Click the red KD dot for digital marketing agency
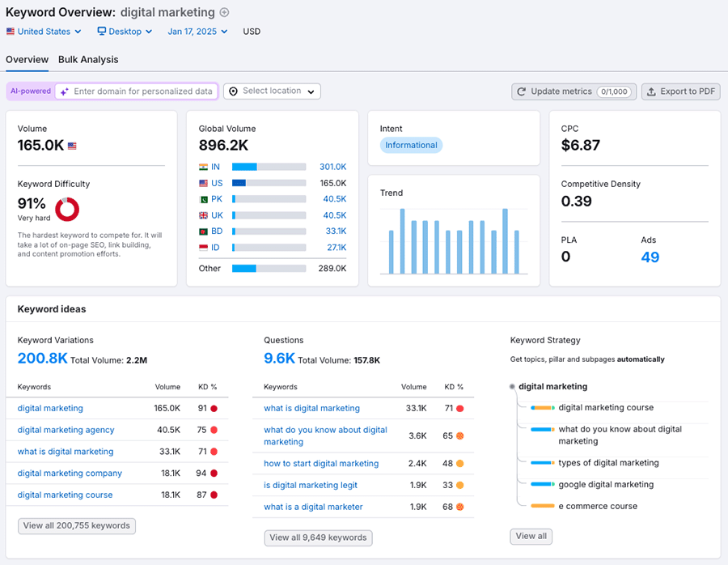The width and height of the screenshot is (728, 565). tap(214, 431)
